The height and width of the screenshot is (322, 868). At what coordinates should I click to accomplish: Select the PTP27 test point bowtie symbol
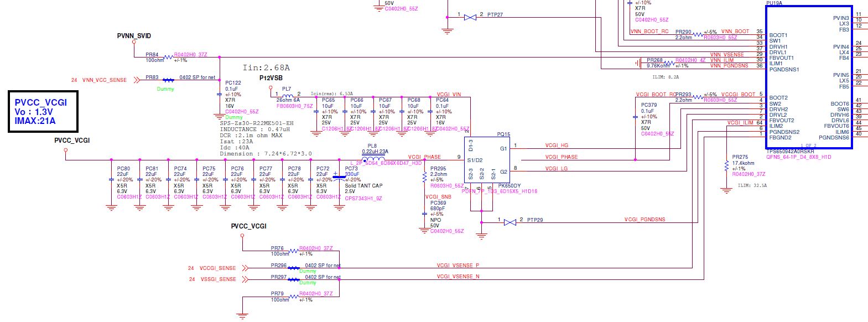[x=470, y=18]
